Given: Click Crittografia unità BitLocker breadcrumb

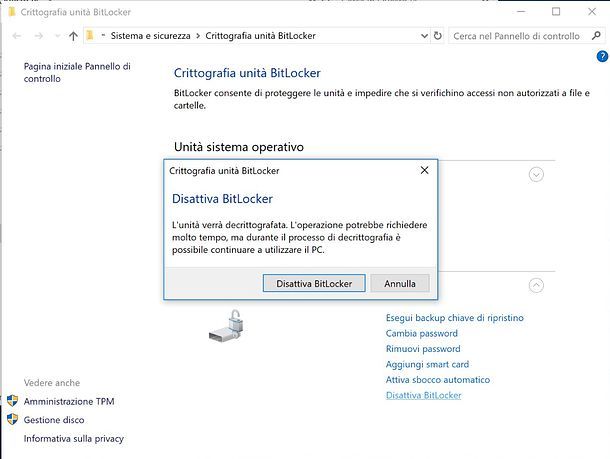Looking at the screenshot, I should (260, 36).
